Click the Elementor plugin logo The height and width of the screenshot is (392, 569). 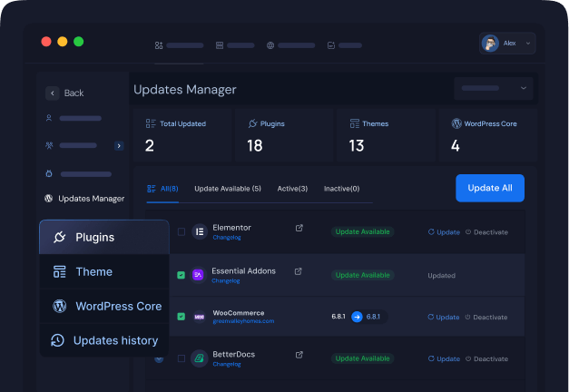(199, 232)
